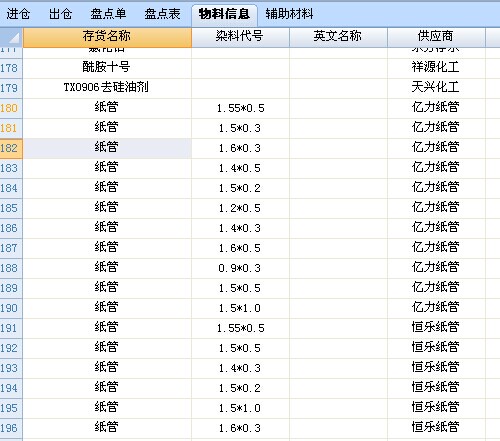
Task: Click 1.5*1.0 in row 190
Action: tap(240, 308)
